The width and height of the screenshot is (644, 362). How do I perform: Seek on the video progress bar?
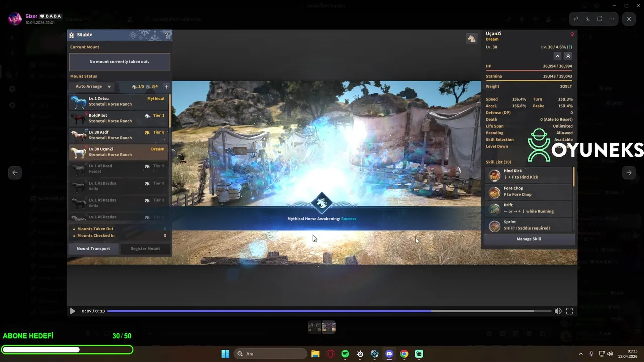[x=330, y=311]
